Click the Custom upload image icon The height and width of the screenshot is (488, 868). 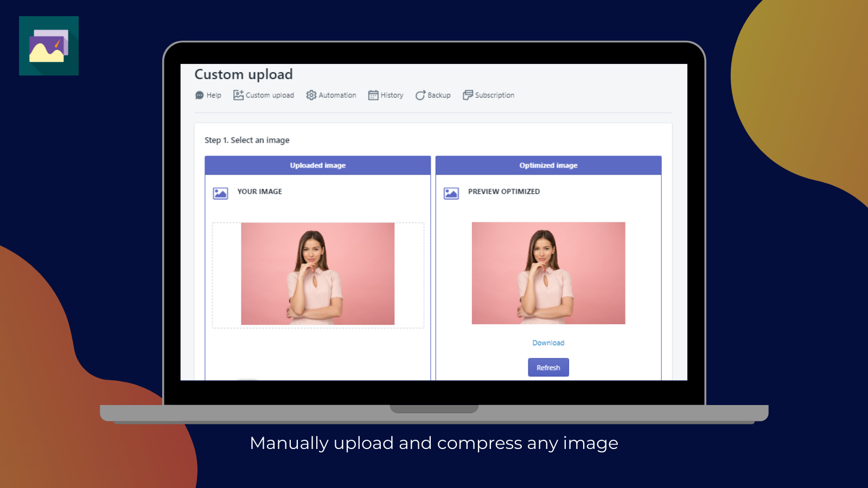[x=238, y=95]
